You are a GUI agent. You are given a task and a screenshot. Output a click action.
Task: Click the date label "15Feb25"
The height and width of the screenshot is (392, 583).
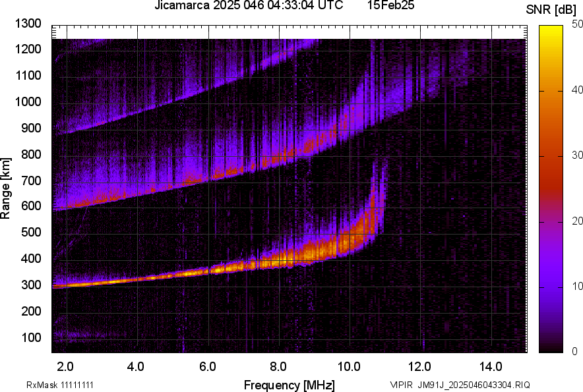pos(391,5)
